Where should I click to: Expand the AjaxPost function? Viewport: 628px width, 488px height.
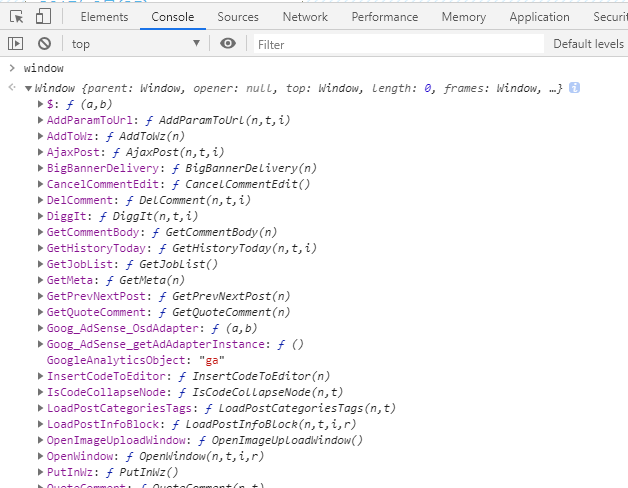40,152
